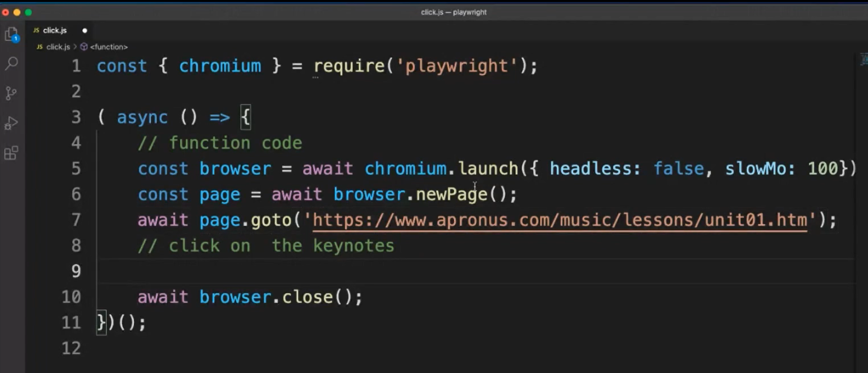Click the async keyword on line 3
Viewport: 868px width, 373px height.
click(142, 117)
